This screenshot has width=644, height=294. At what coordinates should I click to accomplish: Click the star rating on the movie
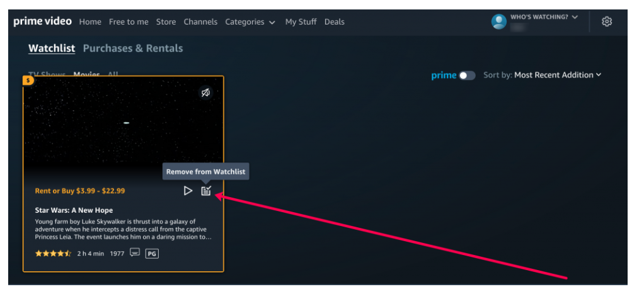53,253
